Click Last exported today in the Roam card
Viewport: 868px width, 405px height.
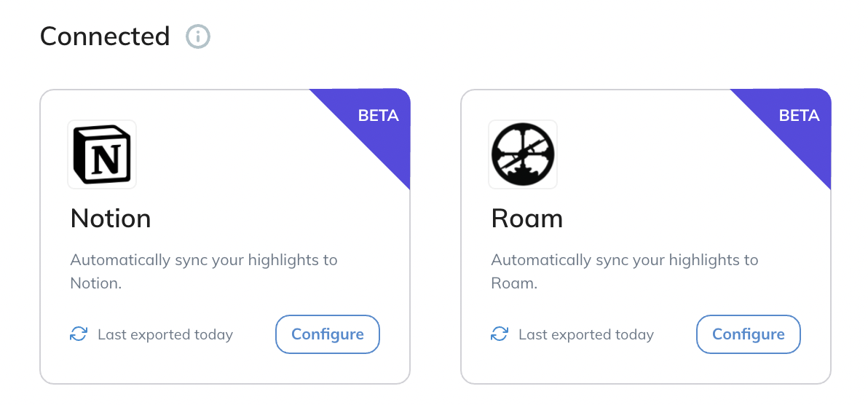(586, 334)
